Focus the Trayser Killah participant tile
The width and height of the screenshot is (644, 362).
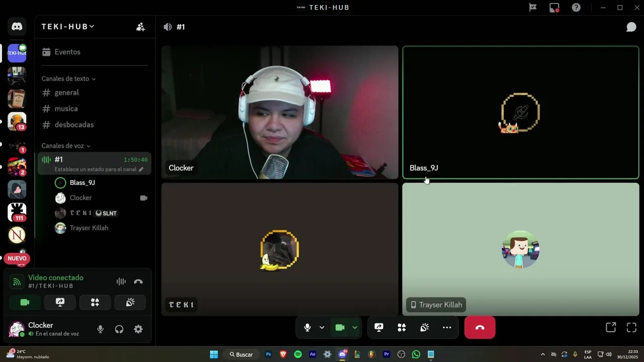click(x=521, y=249)
